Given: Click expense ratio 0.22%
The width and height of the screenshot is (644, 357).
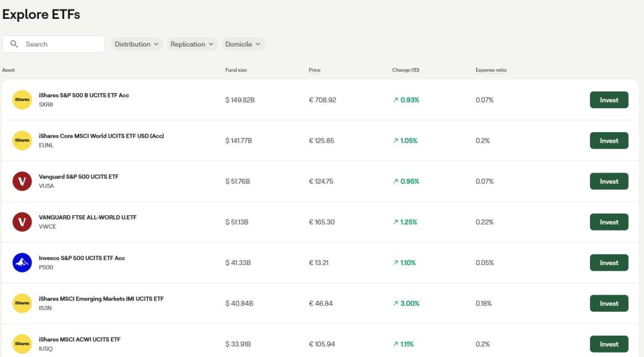Looking at the screenshot, I should (485, 222).
